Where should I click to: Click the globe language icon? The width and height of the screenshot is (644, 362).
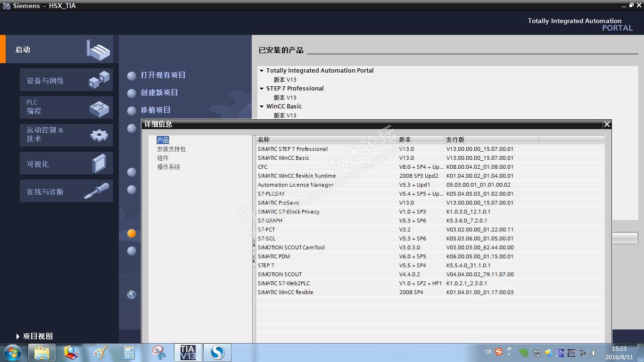(132, 295)
